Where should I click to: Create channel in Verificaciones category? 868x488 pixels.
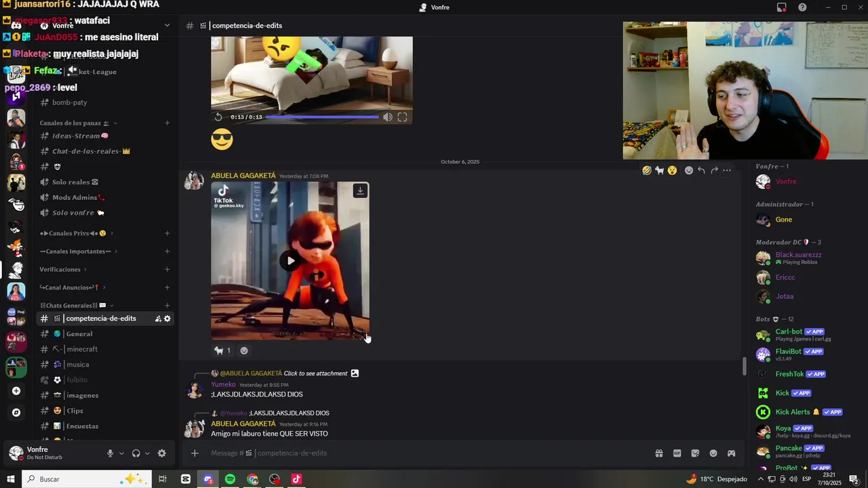(167, 269)
